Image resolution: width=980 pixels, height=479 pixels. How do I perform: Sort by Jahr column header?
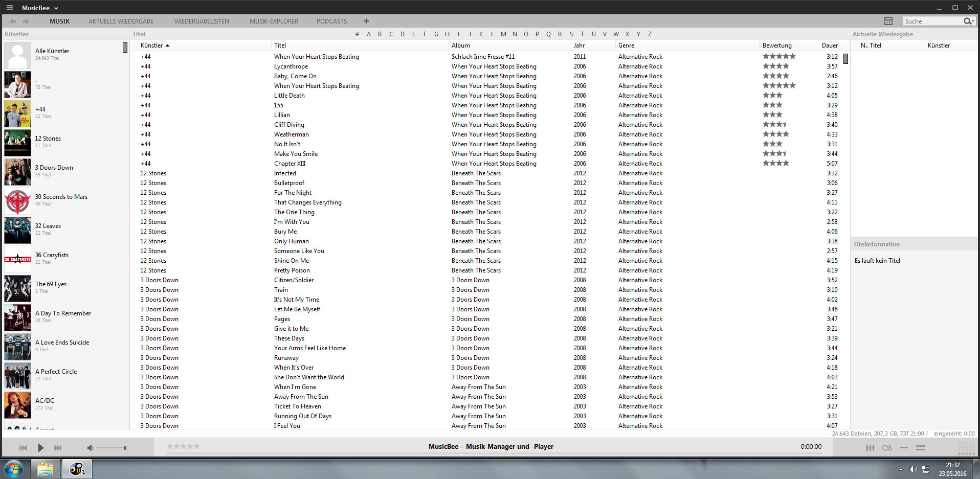point(579,45)
